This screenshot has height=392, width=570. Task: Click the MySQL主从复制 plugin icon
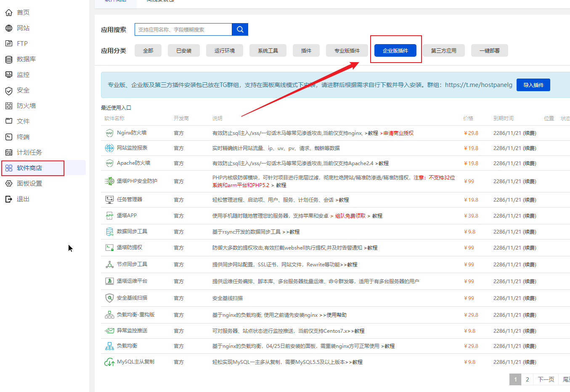point(109,362)
